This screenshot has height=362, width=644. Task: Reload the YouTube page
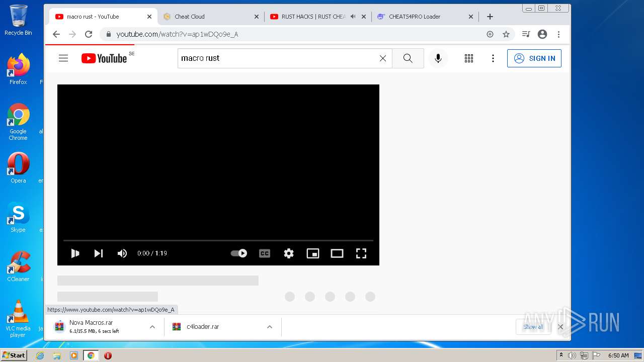tap(89, 34)
